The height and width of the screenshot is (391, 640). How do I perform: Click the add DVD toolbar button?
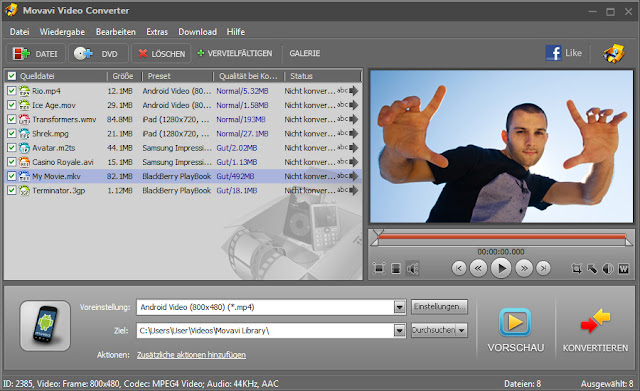click(x=98, y=53)
